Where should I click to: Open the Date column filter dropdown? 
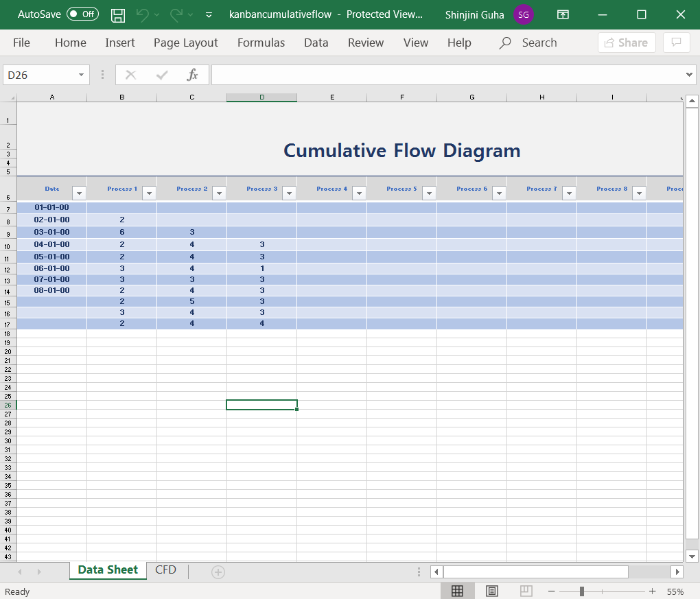tap(79, 193)
